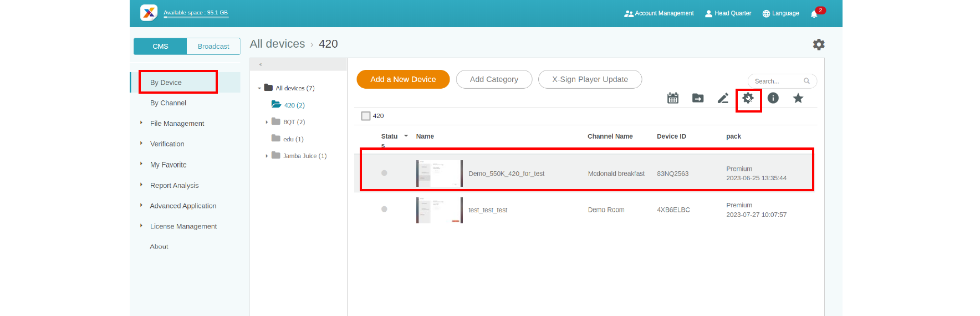Click the available space progress bar
Image resolution: width=980 pixels, height=316 pixels.
pos(196,17)
